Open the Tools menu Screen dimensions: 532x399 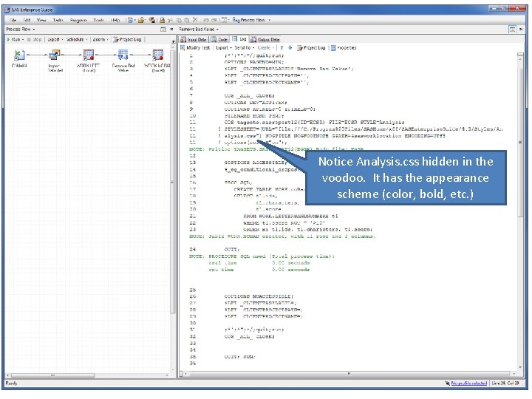coord(99,20)
